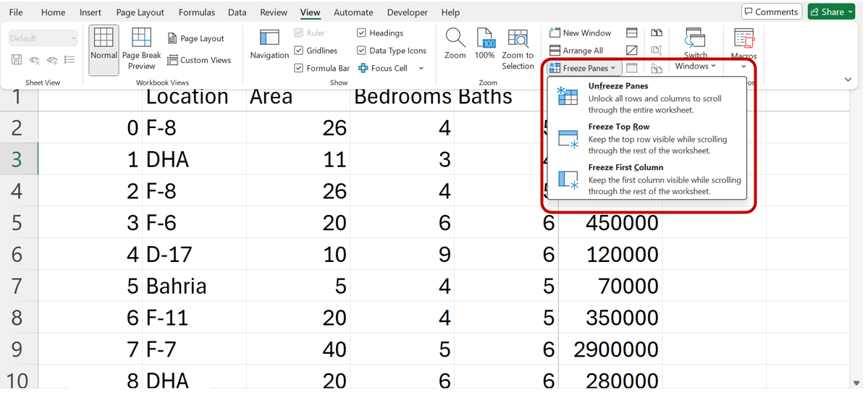Open the Developer tab
Viewport: 868px width, 398px height.
(x=408, y=12)
